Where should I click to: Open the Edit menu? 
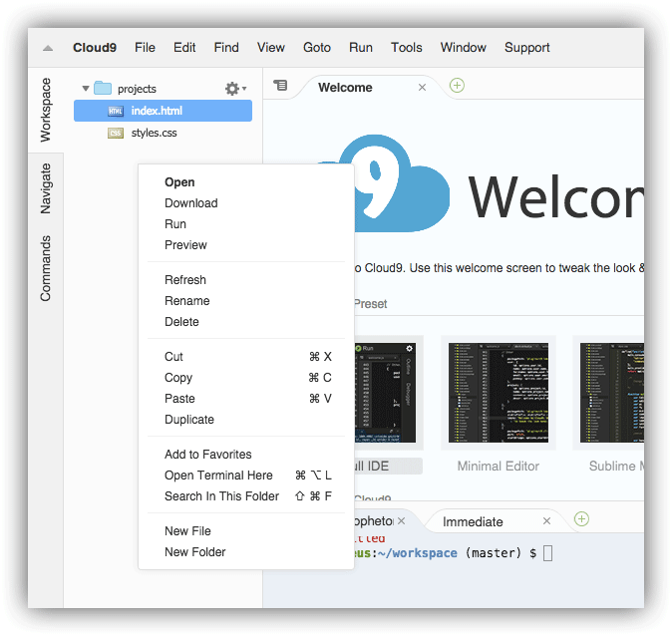click(x=184, y=48)
